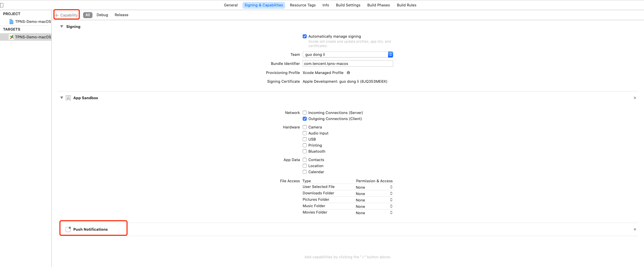Click the Xcode Managed Profile text
The height and width of the screenshot is (267, 644).
click(x=323, y=73)
